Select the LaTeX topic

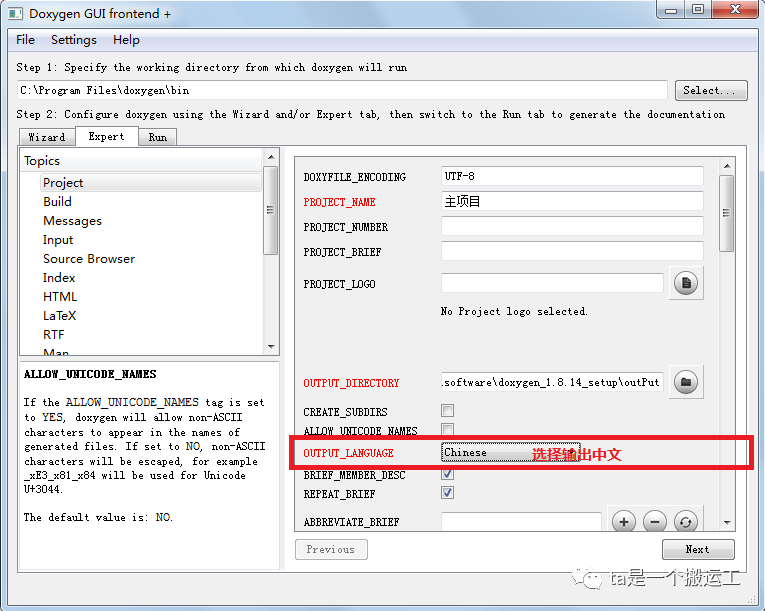click(60, 316)
